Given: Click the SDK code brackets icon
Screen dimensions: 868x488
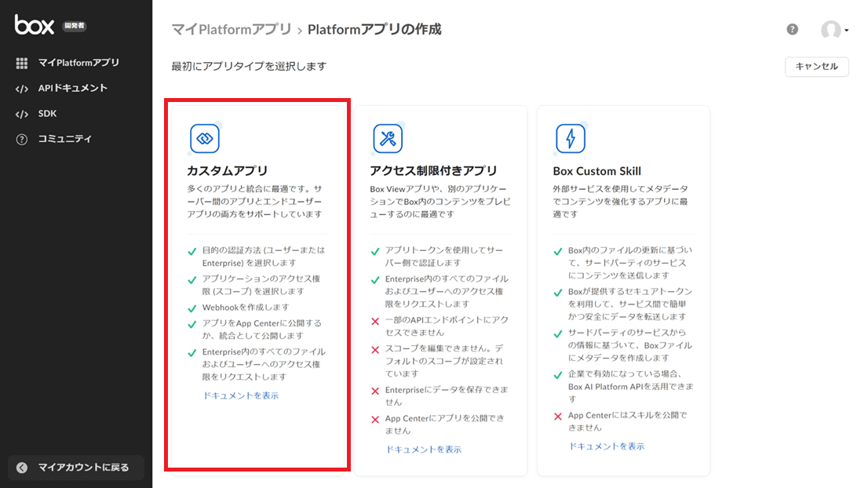Looking at the screenshot, I should point(20,114).
